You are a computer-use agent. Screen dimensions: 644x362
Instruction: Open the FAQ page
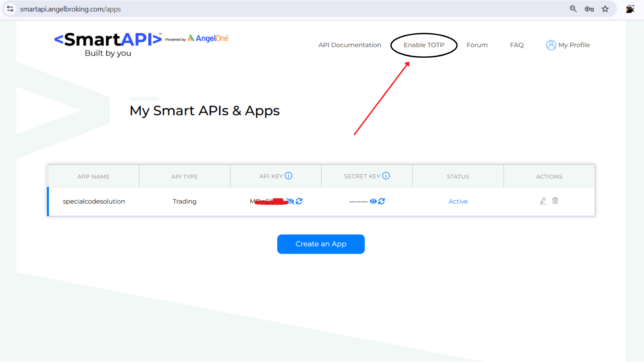(x=517, y=45)
